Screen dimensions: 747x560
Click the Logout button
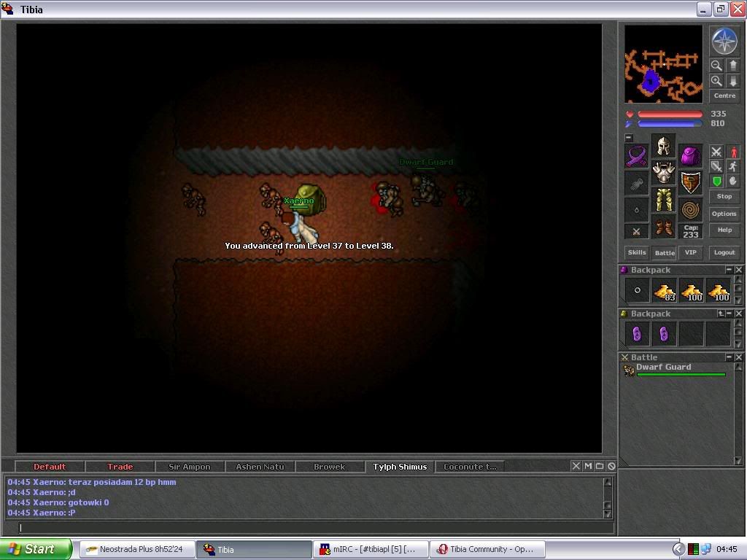point(724,252)
